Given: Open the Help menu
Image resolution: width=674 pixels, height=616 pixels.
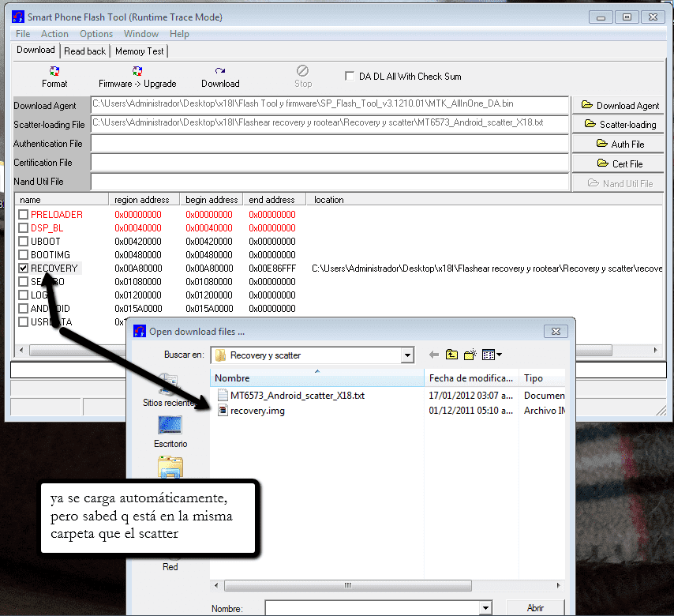Looking at the screenshot, I should [179, 34].
